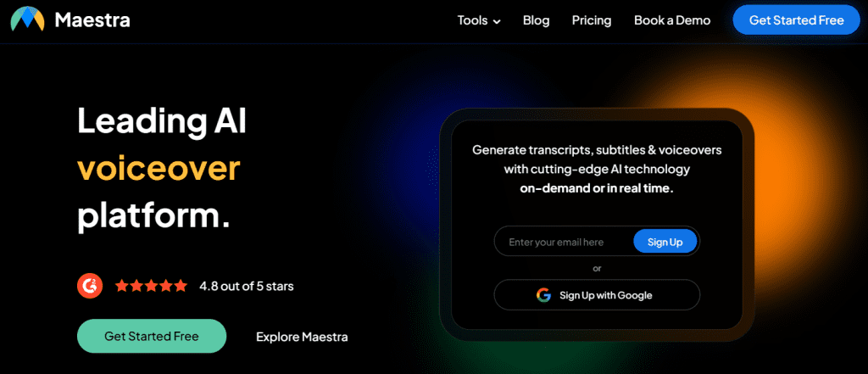Click the five orange rating stars
Image resolution: width=868 pixels, height=374 pixels.
click(x=151, y=287)
